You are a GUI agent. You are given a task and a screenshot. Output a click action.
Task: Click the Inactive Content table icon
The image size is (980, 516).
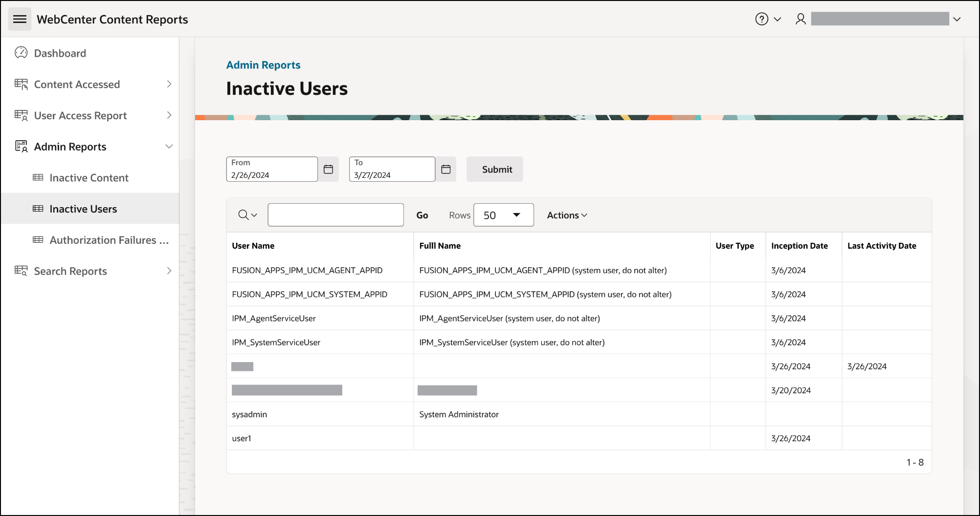(x=38, y=177)
